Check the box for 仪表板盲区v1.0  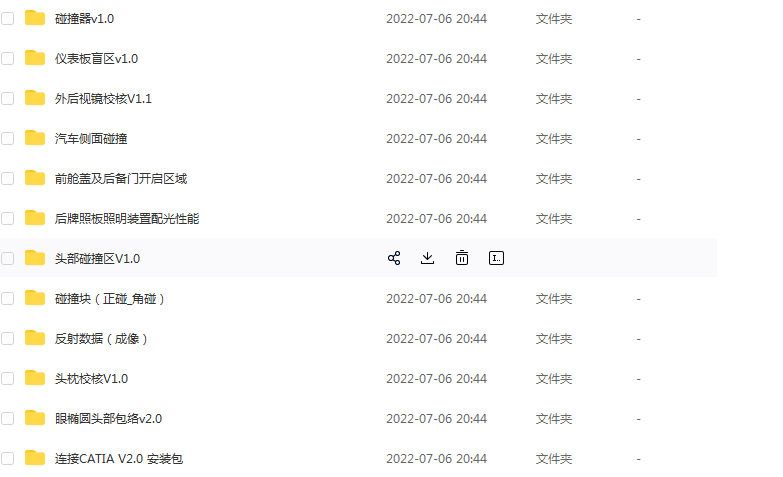pos(7,58)
